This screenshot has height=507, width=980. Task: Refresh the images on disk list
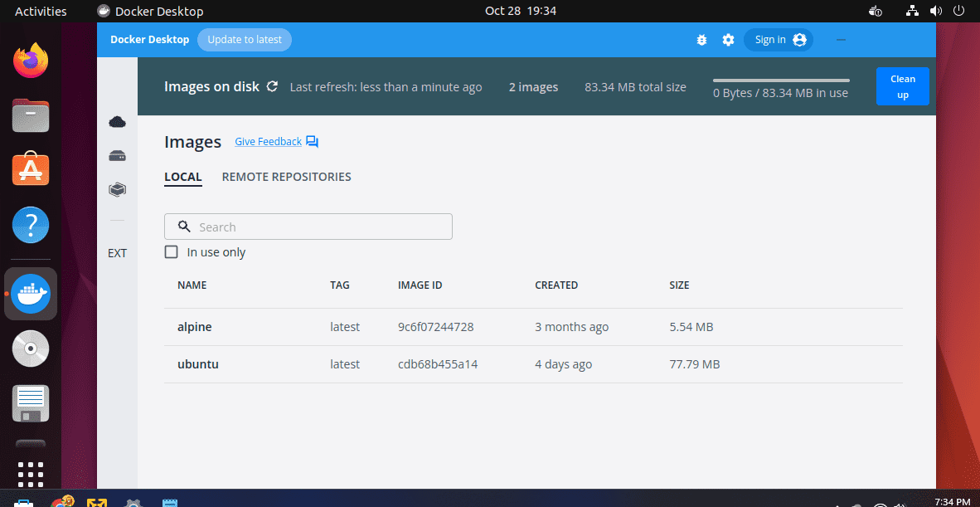(273, 85)
